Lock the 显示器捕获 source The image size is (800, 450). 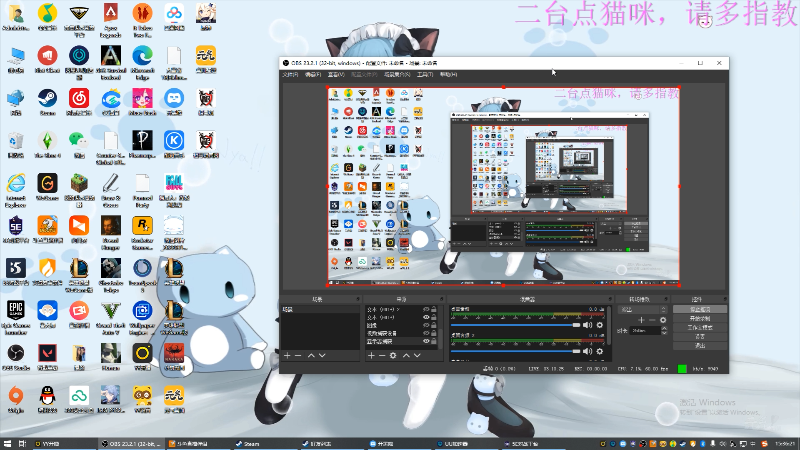[434, 341]
